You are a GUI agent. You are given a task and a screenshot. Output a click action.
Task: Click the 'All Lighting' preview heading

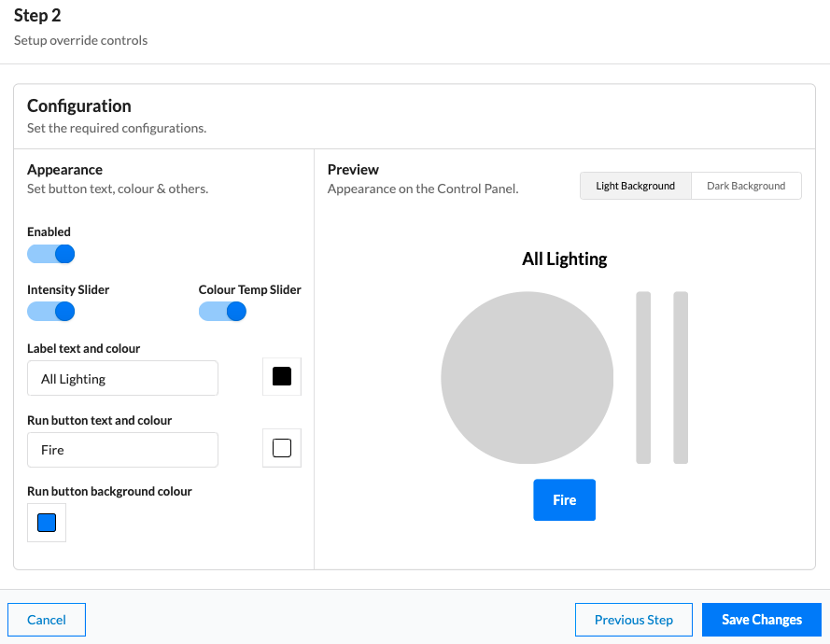click(564, 259)
